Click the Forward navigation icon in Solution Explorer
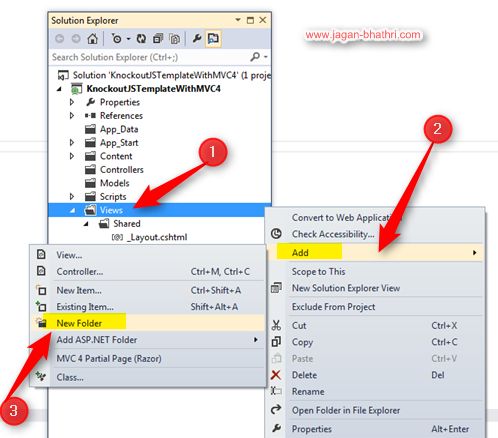 coord(76,39)
